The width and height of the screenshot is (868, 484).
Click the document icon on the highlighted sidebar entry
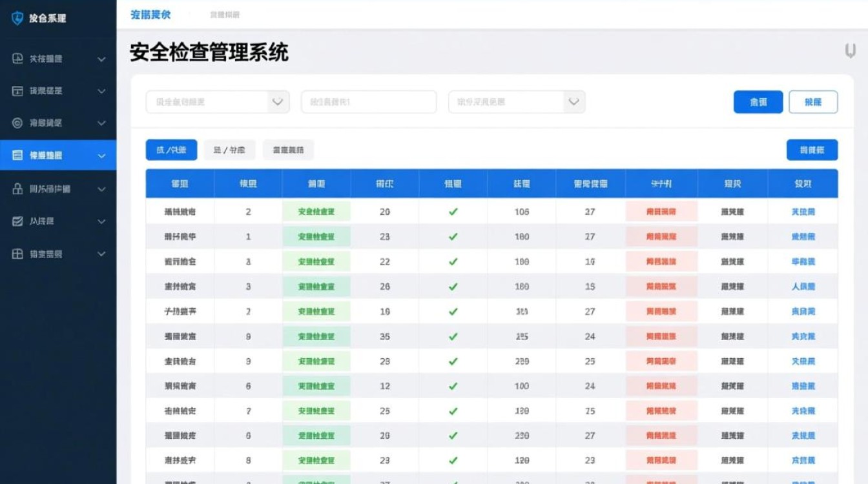(17, 155)
